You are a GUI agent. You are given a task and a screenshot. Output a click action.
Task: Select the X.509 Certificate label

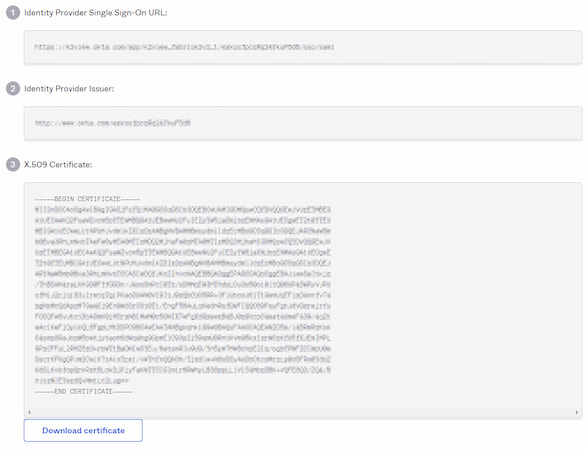(x=58, y=164)
